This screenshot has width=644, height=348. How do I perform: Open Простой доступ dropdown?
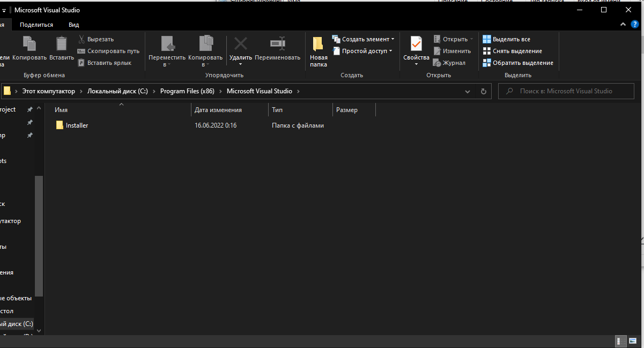point(362,51)
